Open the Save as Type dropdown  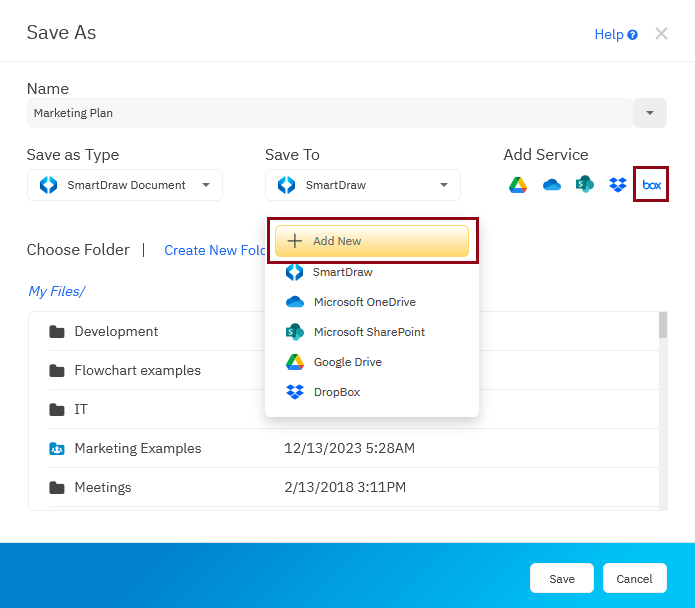coord(125,185)
